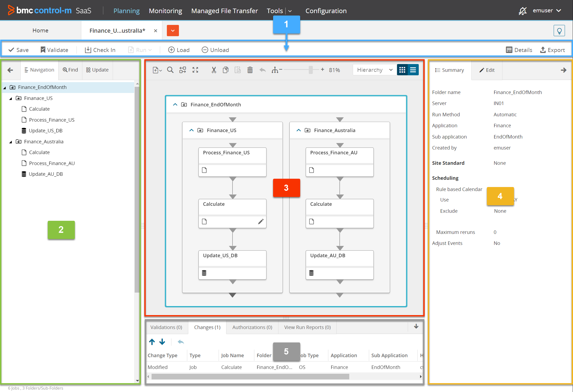The height and width of the screenshot is (392, 573).
Task: Click the magnifier search icon in workspace toolbar
Action: 170,70
